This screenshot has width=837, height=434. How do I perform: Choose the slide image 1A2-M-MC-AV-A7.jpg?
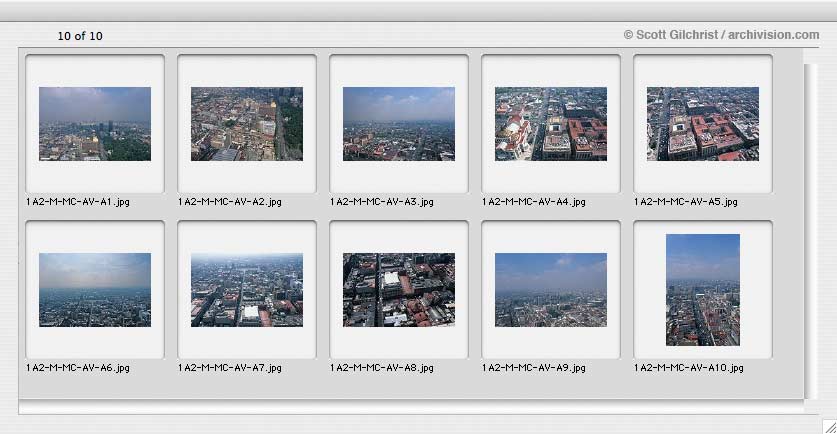(247, 290)
